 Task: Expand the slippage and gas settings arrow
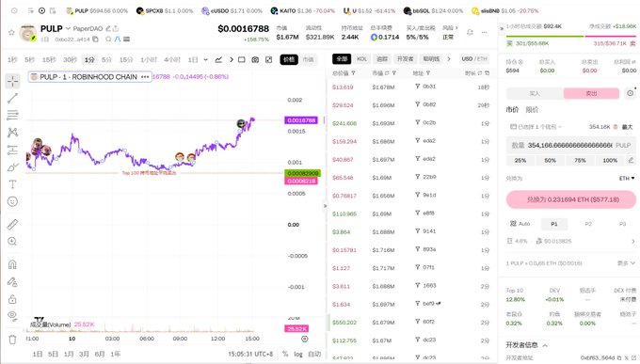pos(633,241)
